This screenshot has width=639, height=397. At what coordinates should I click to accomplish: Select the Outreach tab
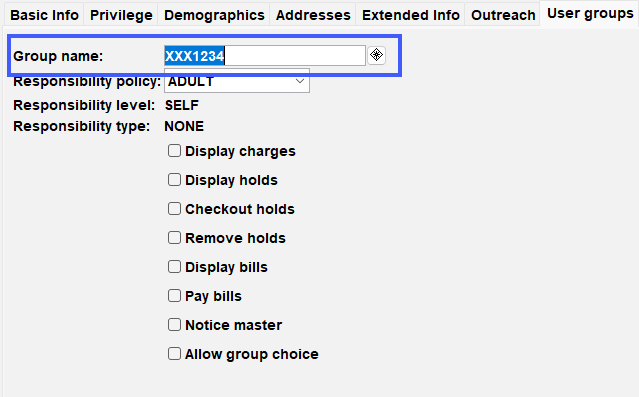(x=503, y=15)
